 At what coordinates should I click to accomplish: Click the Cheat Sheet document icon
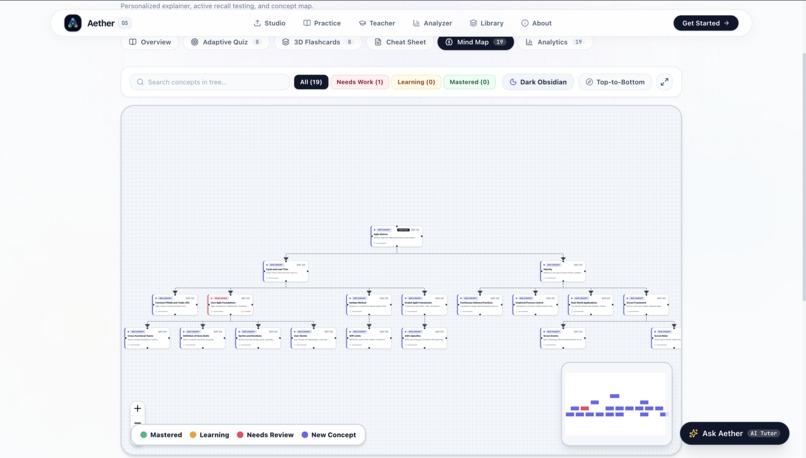[x=378, y=42]
